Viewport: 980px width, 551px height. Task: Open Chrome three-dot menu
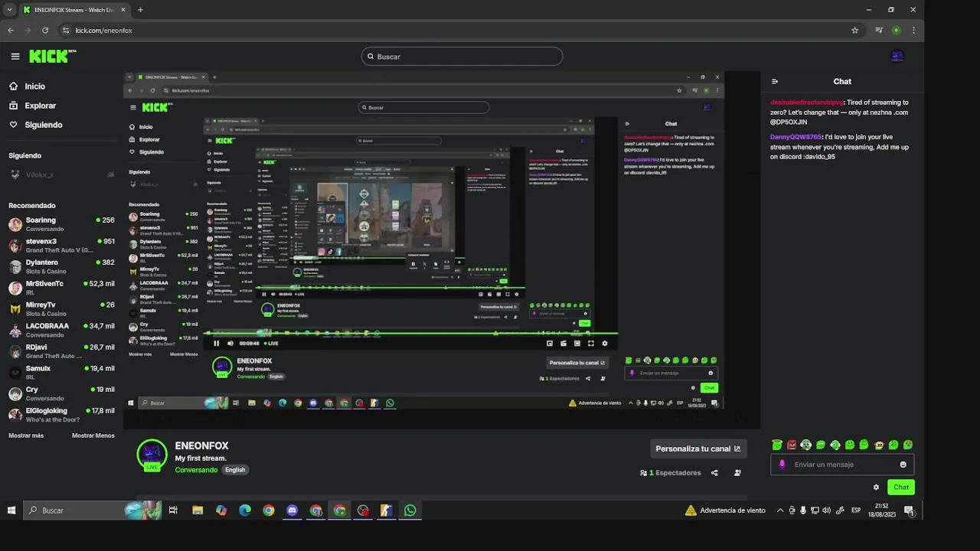(913, 31)
